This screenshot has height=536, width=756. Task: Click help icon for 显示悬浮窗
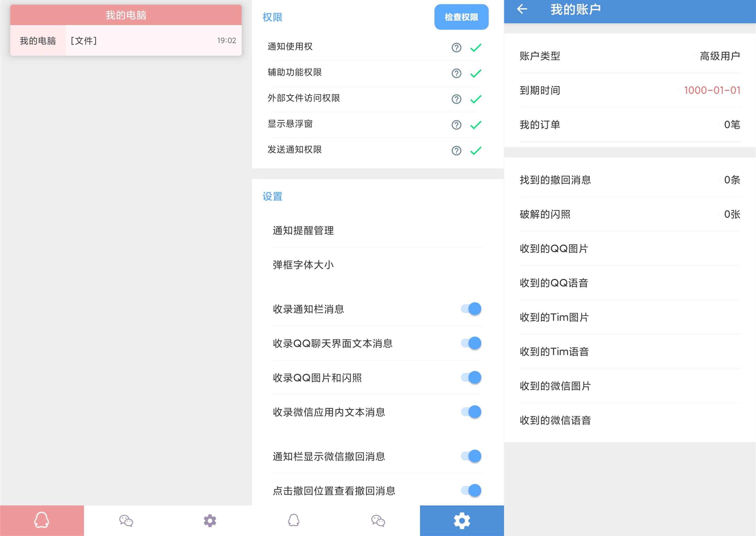(456, 125)
